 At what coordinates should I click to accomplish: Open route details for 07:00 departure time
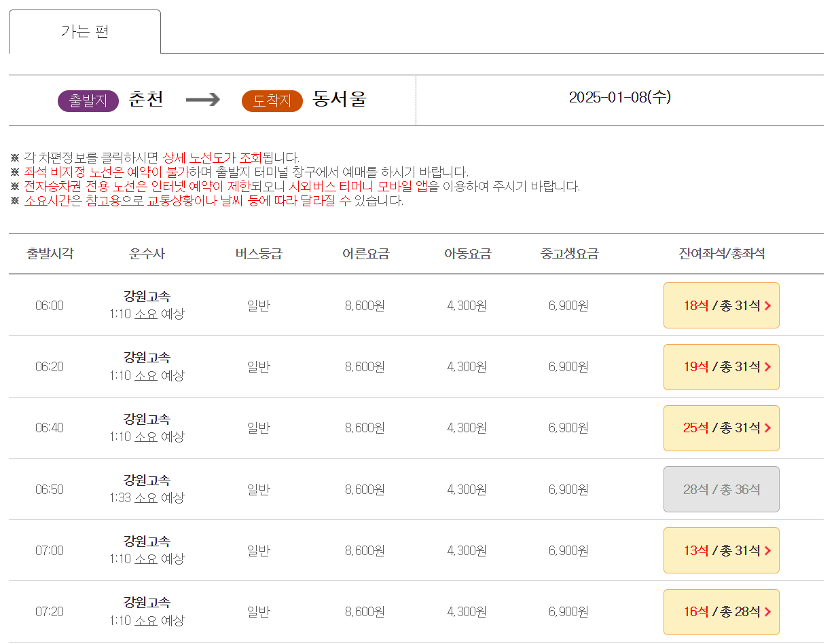coord(50,550)
